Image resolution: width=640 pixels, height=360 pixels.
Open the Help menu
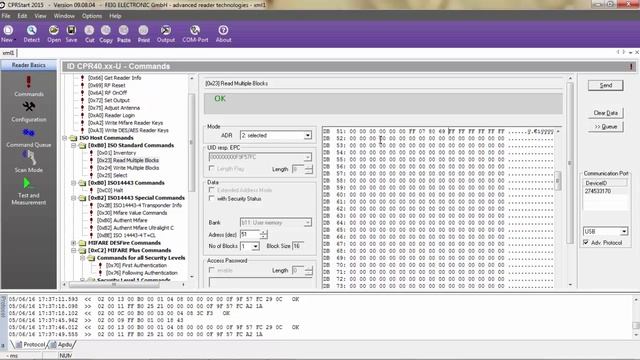coord(115,16)
